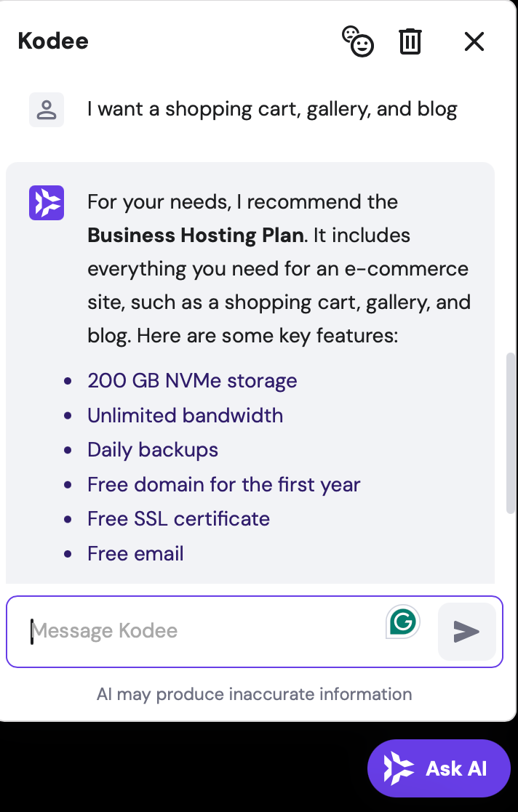The width and height of the screenshot is (518, 812).
Task: Open the 200 GB NVMe storage link
Action: (x=191, y=380)
